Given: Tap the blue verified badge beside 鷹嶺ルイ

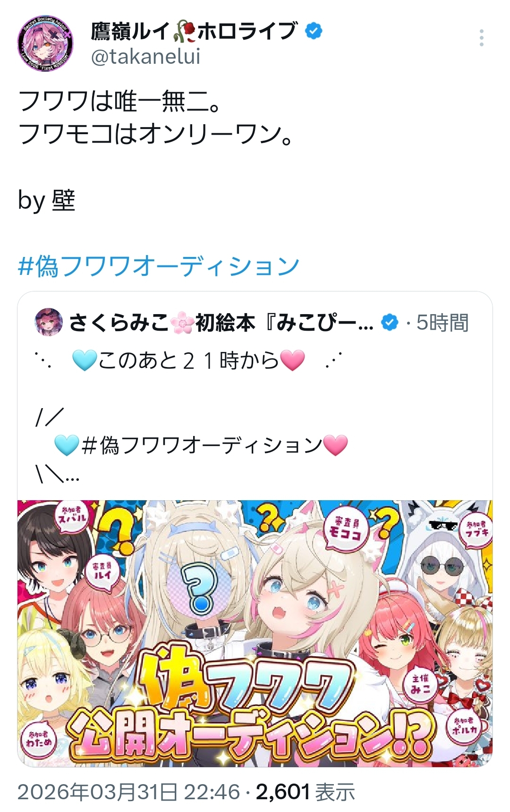Looking at the screenshot, I should (x=314, y=31).
